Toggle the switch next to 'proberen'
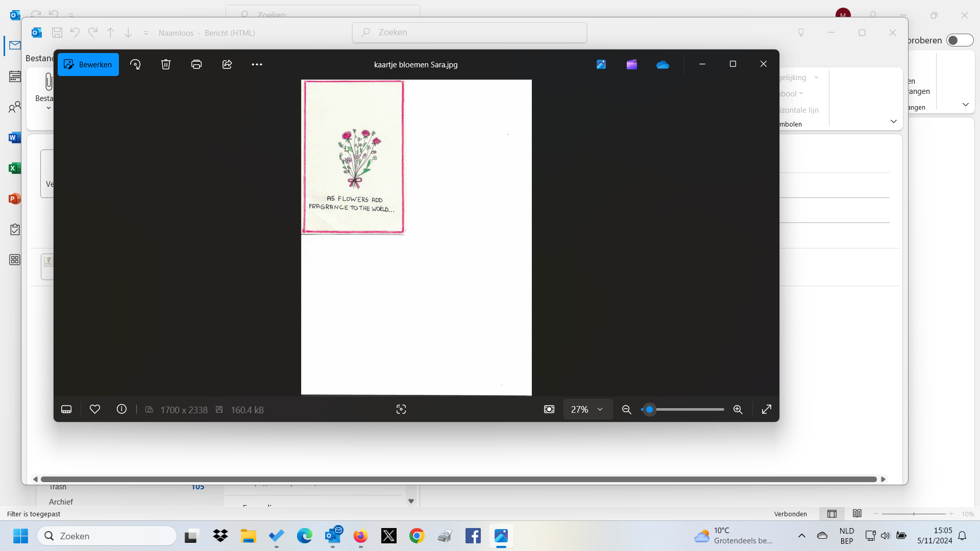 pos(960,40)
